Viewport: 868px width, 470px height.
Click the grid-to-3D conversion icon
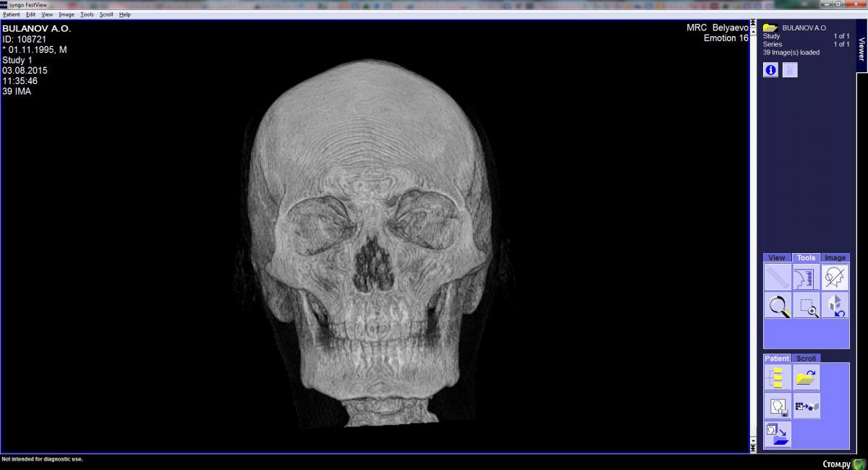(807, 406)
